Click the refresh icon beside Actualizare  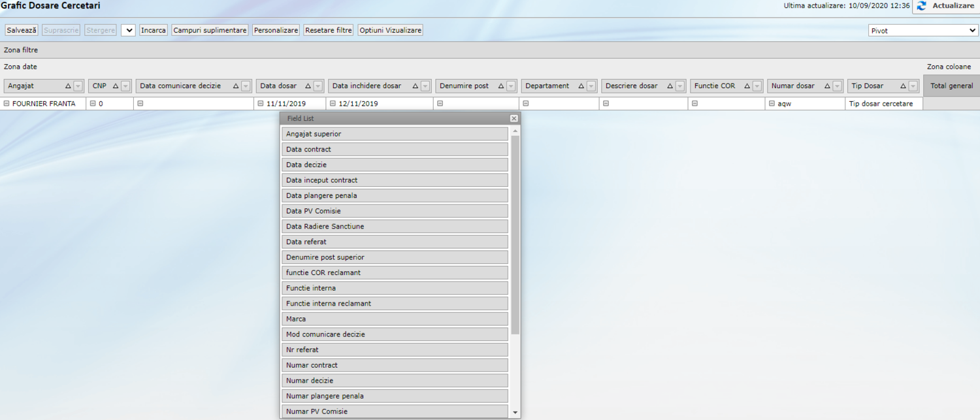922,6
